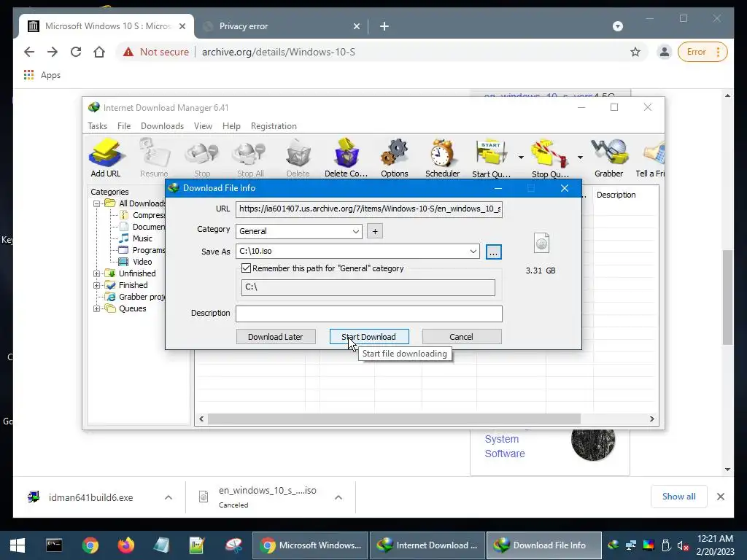Select the Music category
The width and height of the screenshot is (747, 560).
[x=142, y=238]
